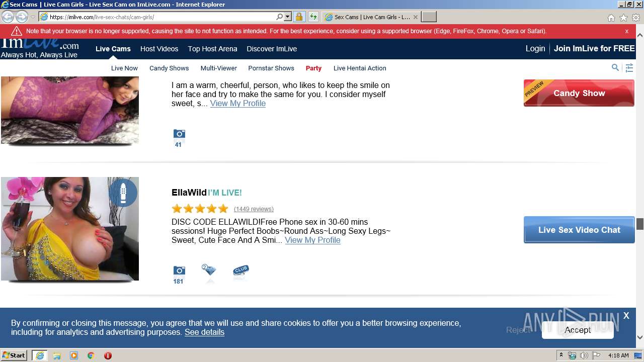Select the Live Hentai Action tab
The image size is (644, 362).
coord(360,68)
